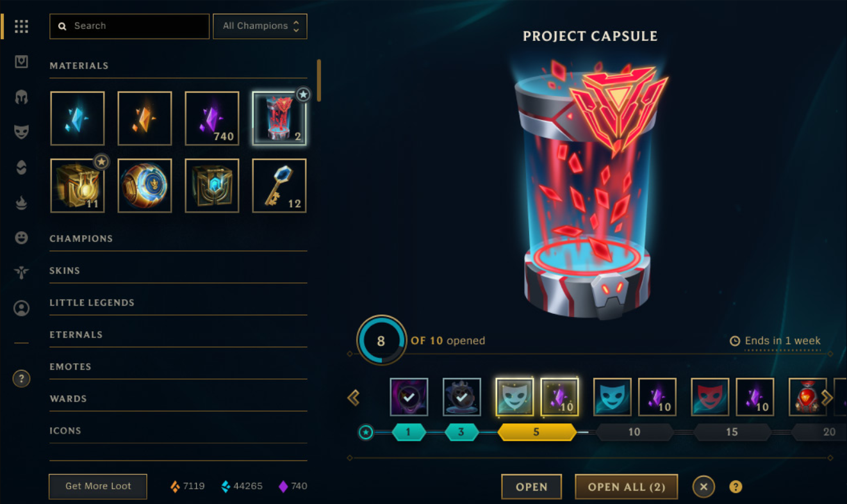Viewport: 847px width, 504px height.
Task: Click the Open button
Action: coord(532,487)
